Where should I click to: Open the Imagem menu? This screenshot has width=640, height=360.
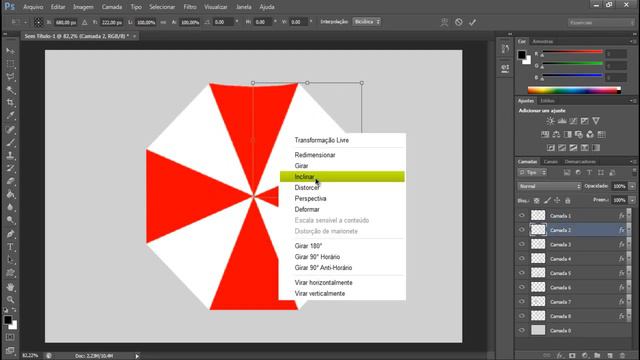pos(83,7)
